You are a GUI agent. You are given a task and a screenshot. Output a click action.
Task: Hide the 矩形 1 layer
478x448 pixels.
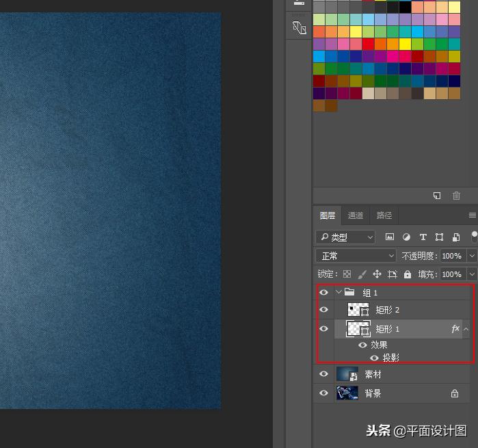coord(323,329)
